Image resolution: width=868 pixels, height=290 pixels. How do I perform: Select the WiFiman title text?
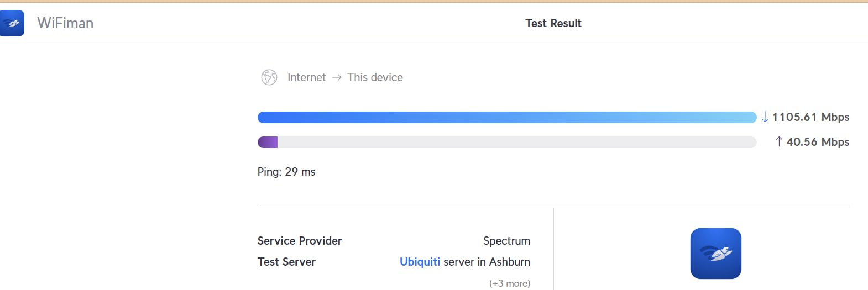65,23
